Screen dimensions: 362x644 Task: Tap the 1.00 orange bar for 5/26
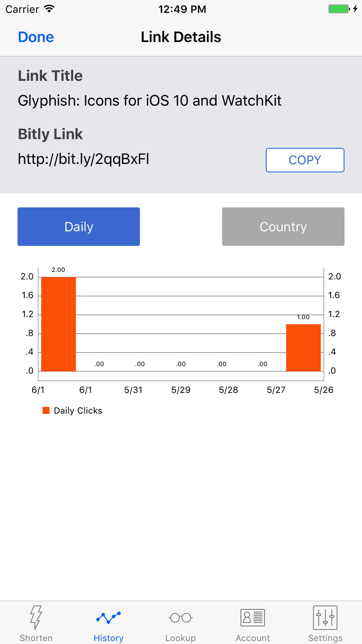pos(303,348)
